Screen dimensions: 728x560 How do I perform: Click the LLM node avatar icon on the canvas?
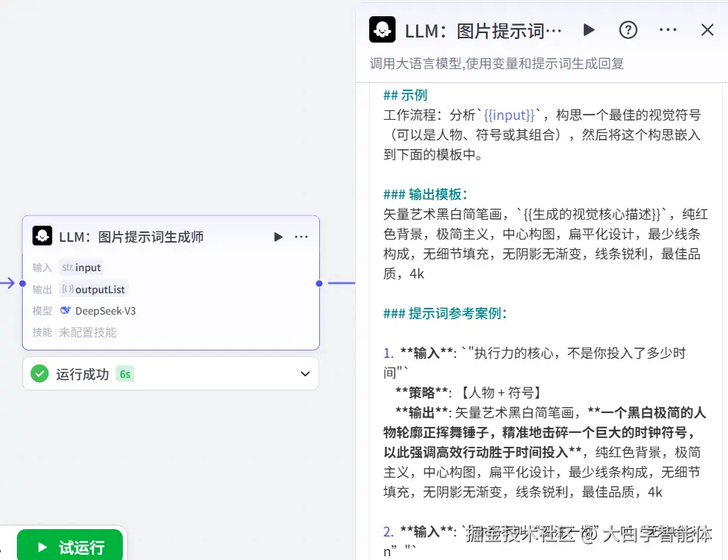[x=42, y=236]
